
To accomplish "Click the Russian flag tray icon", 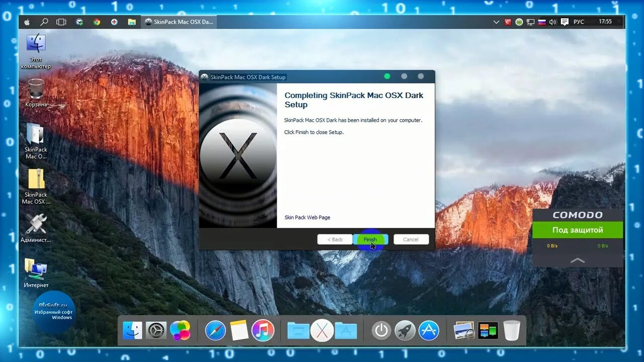I will [542, 22].
